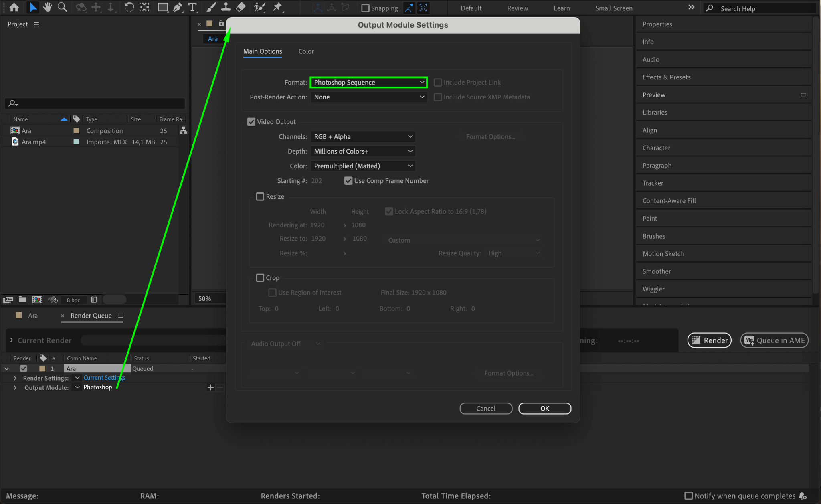Image resolution: width=821 pixels, height=504 pixels.
Task: Select the Pen tool
Action: (177, 7)
